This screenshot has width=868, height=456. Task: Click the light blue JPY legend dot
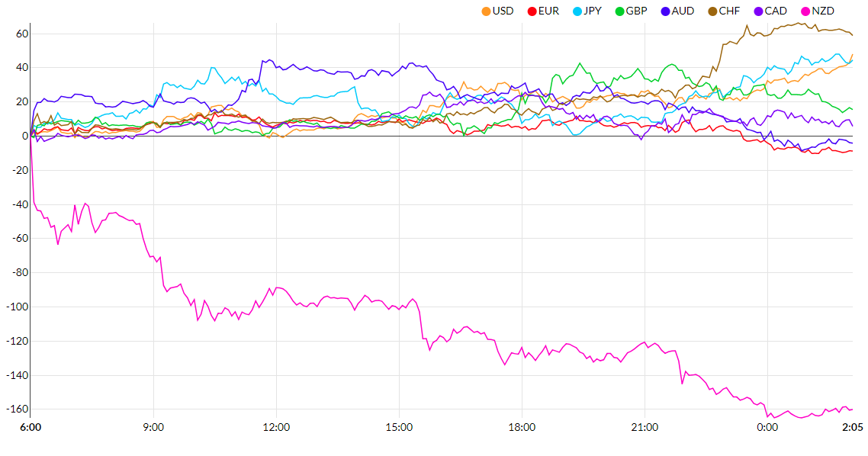[x=576, y=11]
